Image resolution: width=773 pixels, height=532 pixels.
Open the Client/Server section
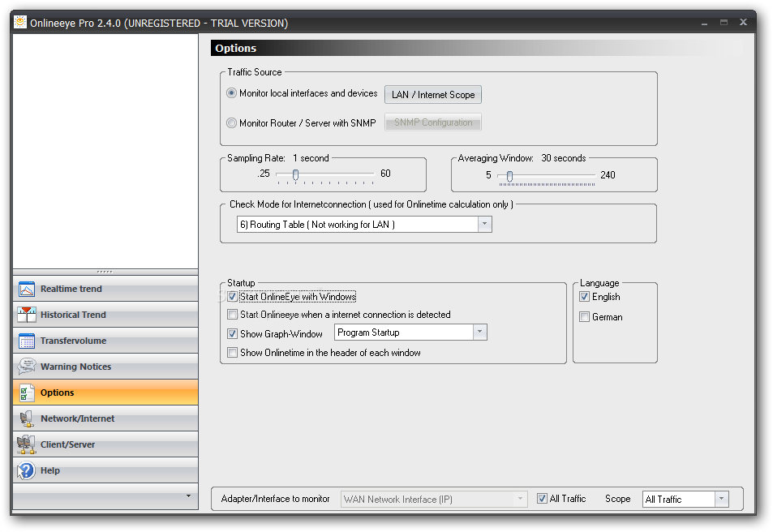coord(105,444)
